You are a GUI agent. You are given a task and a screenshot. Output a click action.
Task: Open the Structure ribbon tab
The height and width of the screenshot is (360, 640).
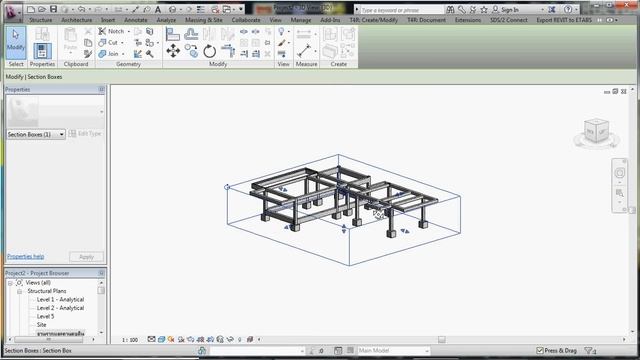click(x=40, y=20)
